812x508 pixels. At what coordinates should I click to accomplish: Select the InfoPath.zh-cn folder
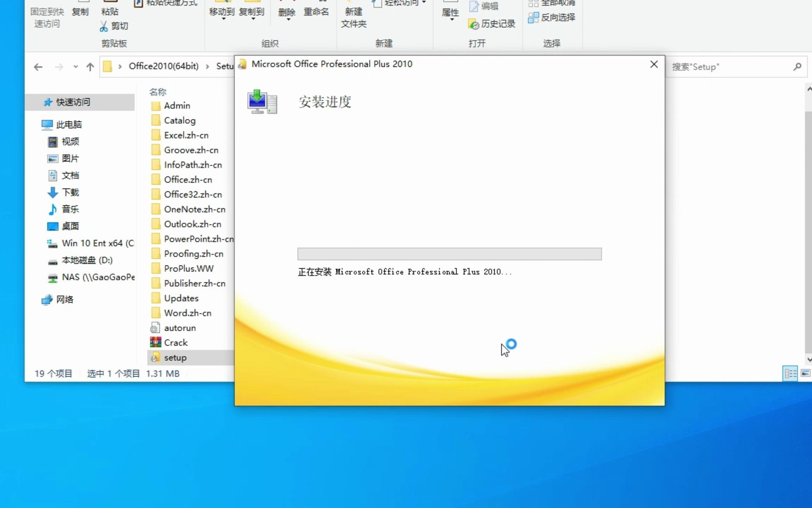tap(187, 165)
